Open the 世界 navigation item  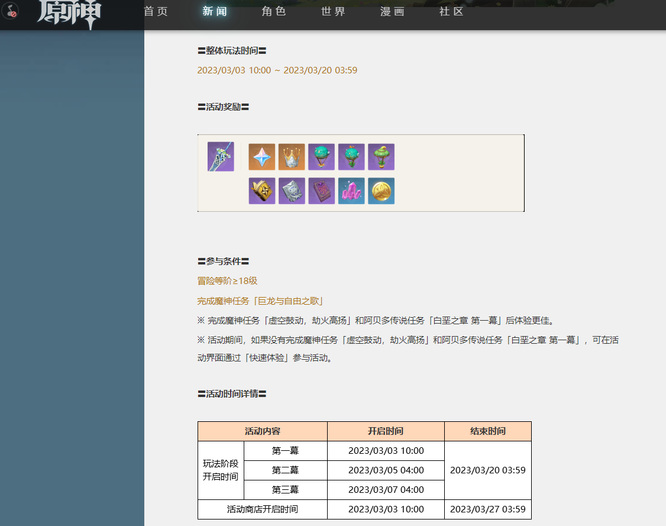click(333, 11)
